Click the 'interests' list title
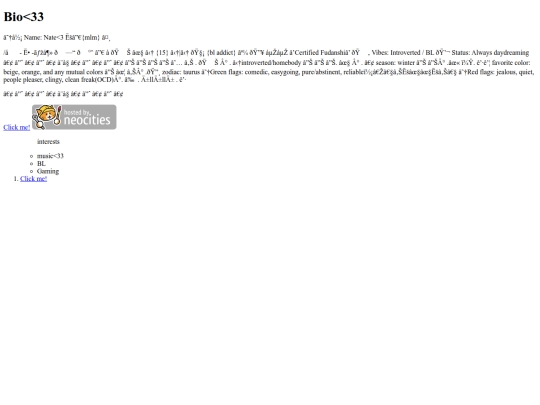Image resolution: width=540 pixels, height=405 pixels. point(48,142)
